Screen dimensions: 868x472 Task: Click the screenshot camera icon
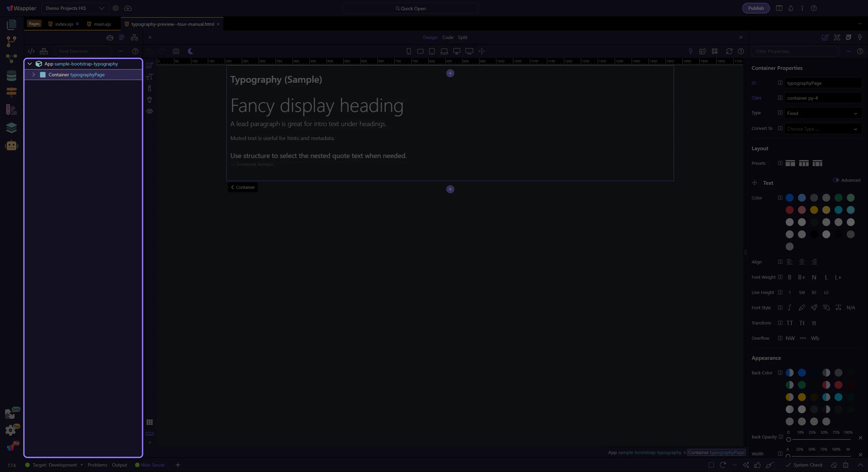[176, 51]
